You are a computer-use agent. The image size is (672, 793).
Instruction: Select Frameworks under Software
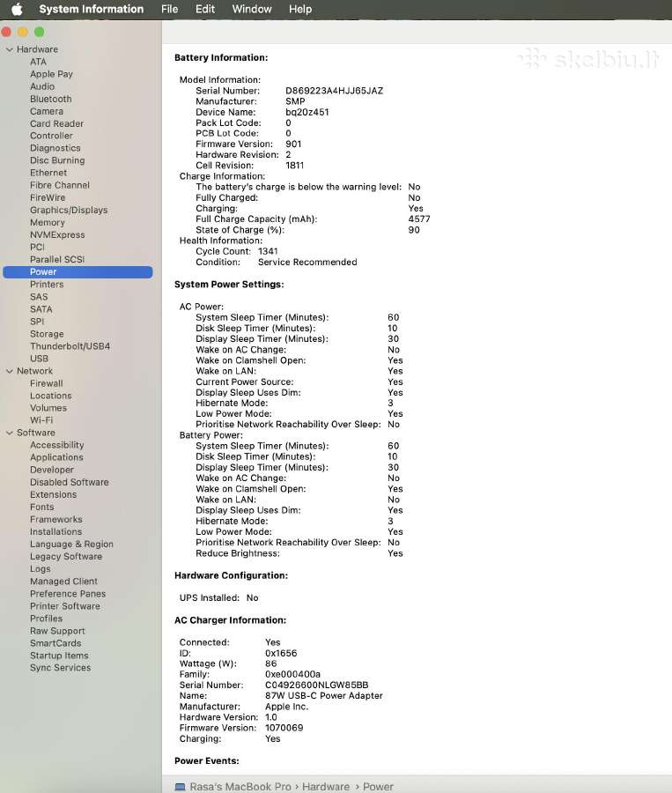[55, 519]
